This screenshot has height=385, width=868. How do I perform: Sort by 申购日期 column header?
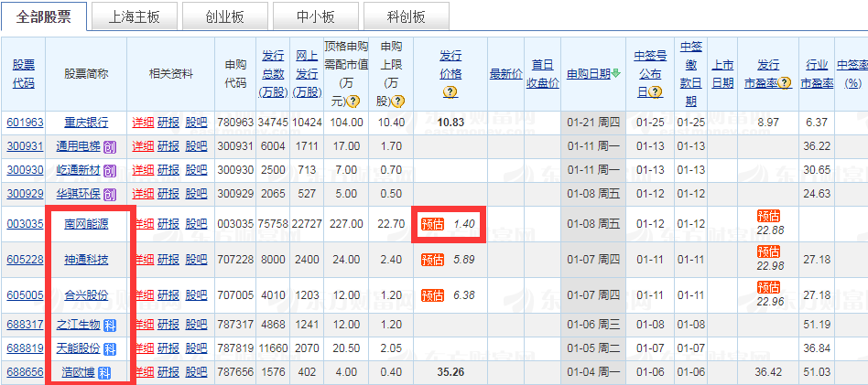[589, 73]
